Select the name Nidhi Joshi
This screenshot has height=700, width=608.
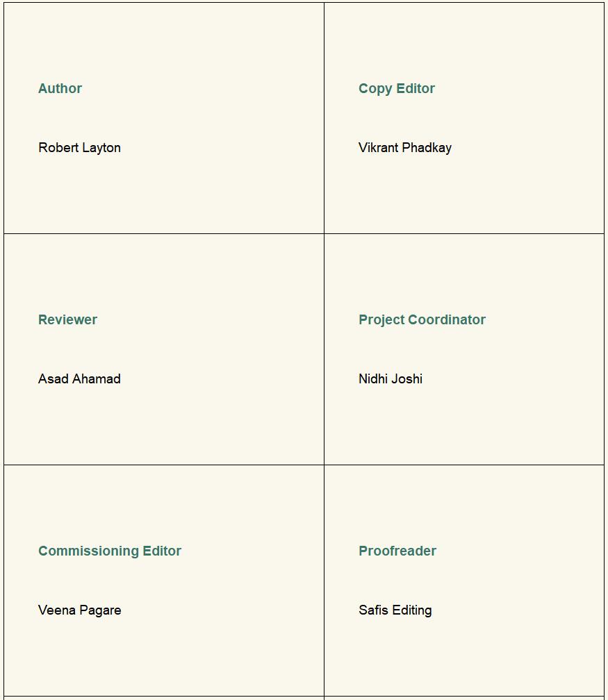[390, 378]
